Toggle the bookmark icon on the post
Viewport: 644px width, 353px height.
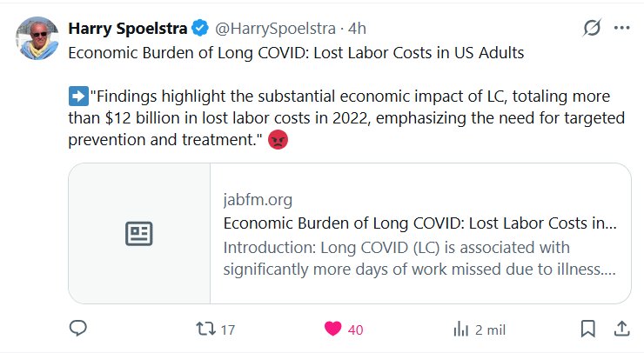(588, 330)
